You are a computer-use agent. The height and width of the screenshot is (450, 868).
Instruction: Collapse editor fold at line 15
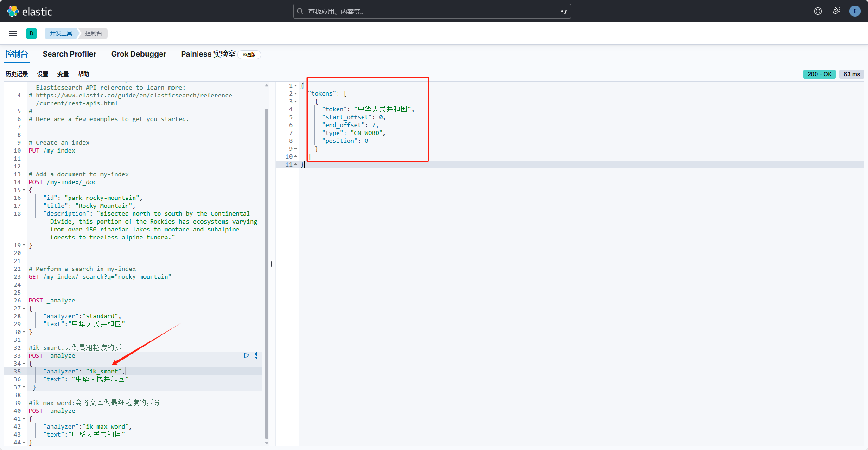[x=24, y=190]
